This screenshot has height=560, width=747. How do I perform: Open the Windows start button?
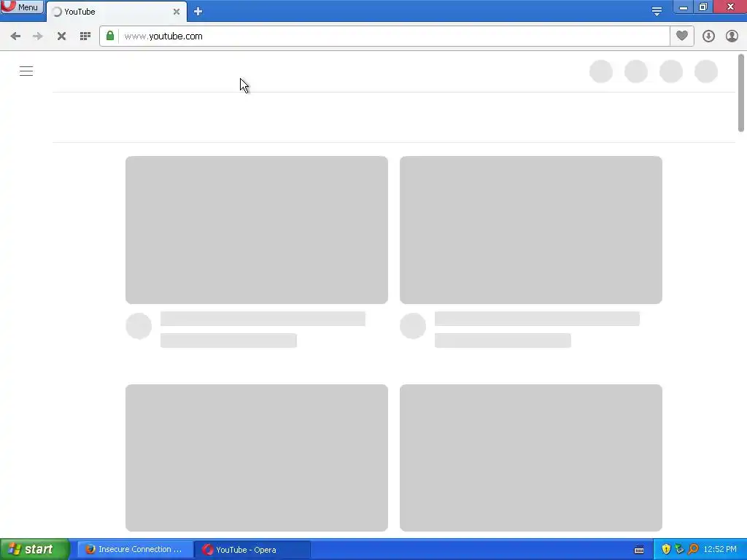[34, 550]
